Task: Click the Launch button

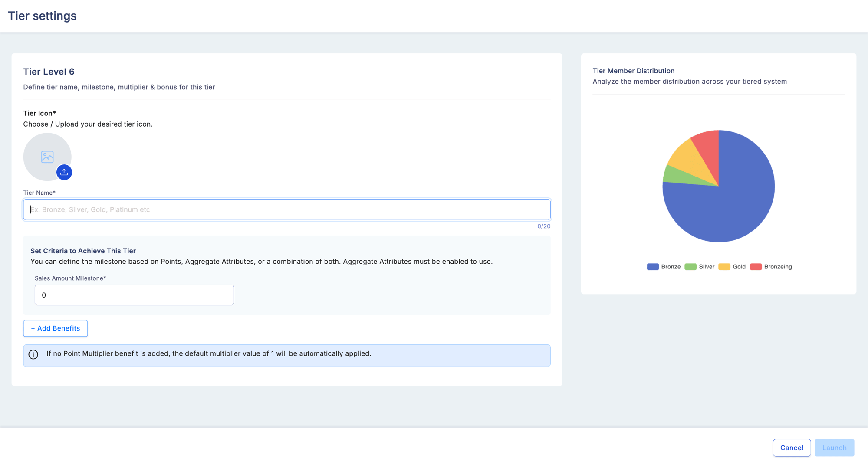Action: coord(834,448)
